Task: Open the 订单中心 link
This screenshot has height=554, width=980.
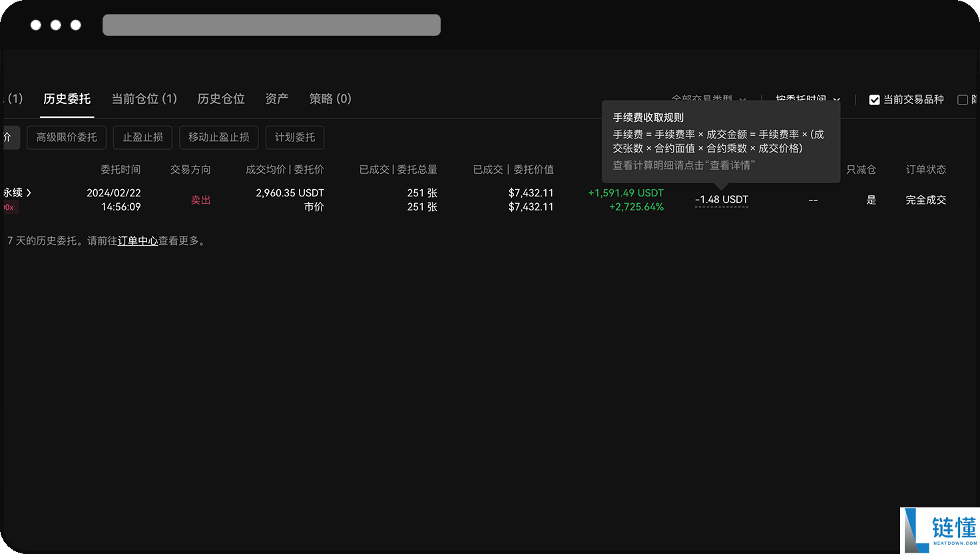Action: tap(138, 240)
